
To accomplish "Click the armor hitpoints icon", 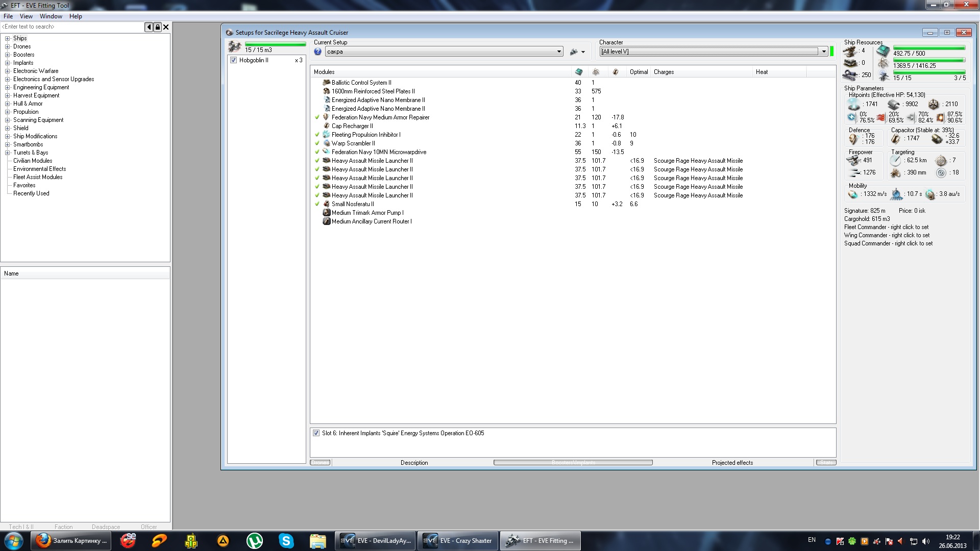I will (894, 105).
